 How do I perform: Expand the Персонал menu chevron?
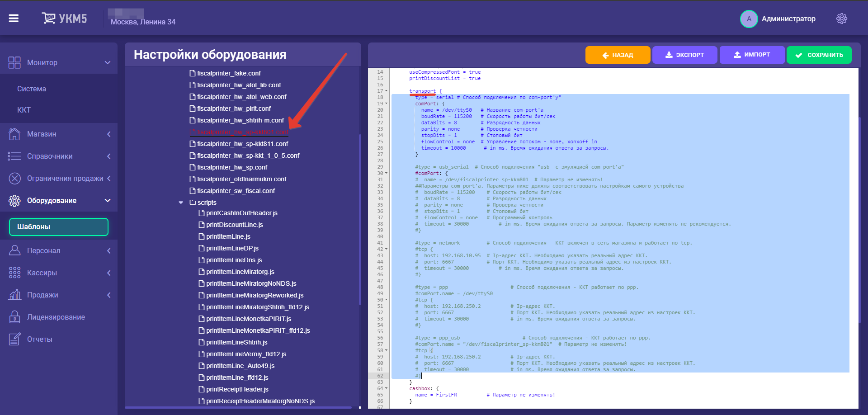coord(108,250)
